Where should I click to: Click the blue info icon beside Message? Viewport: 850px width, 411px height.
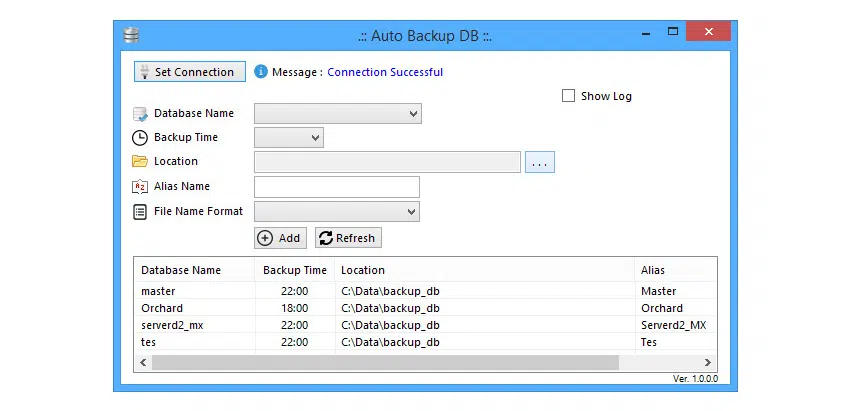point(261,72)
